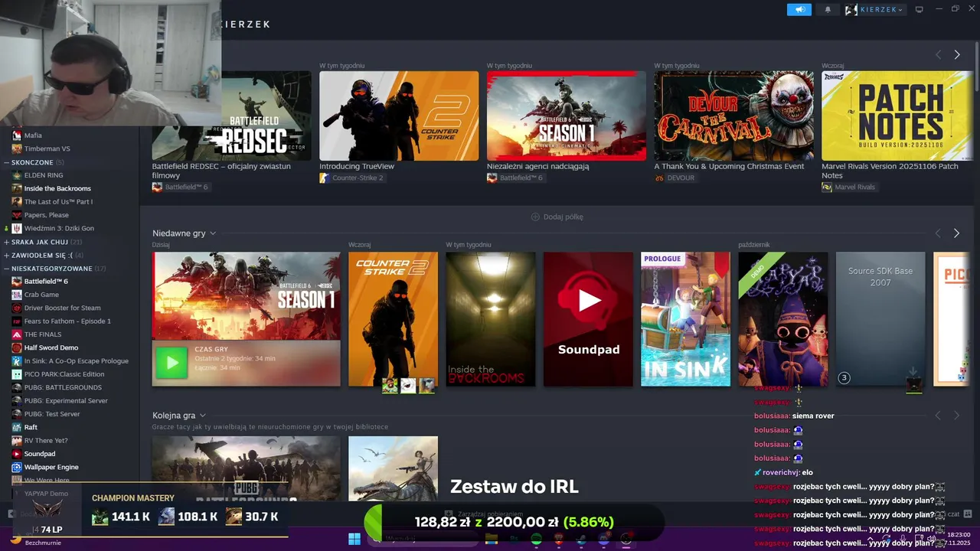
Task: Go back on Niedawne gry shelf left arrow
Action: (x=938, y=233)
